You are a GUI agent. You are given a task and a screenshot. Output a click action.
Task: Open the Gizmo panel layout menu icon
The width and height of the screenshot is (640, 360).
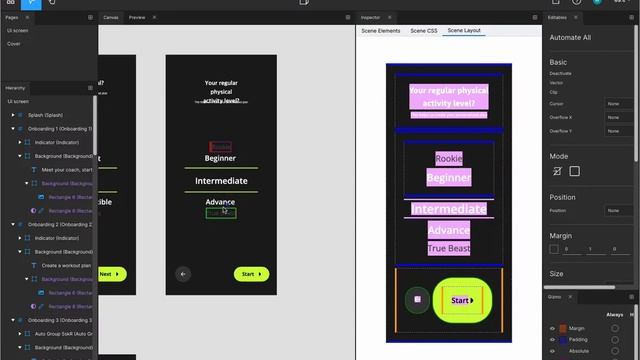pyautogui.click(x=631, y=297)
